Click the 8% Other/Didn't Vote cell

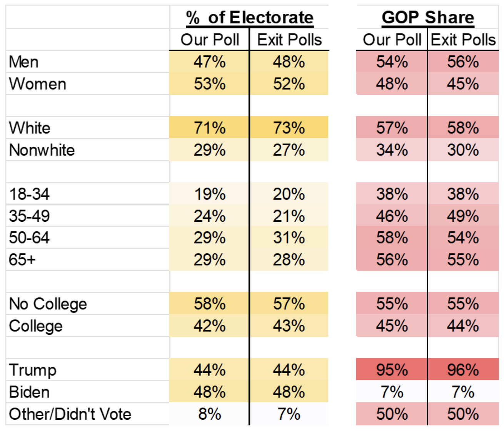click(x=209, y=414)
